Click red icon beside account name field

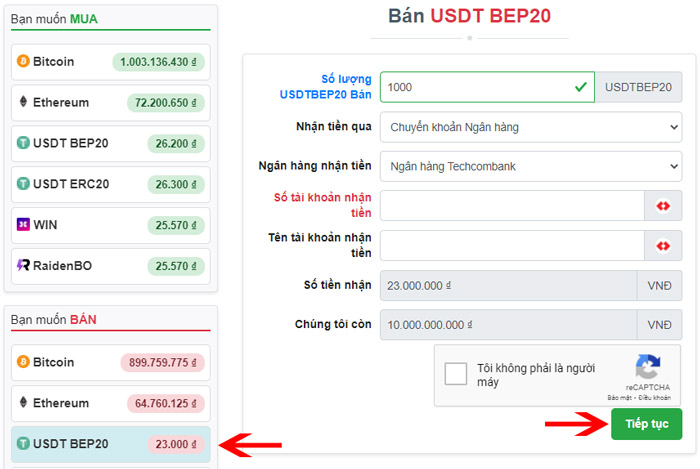click(x=663, y=246)
